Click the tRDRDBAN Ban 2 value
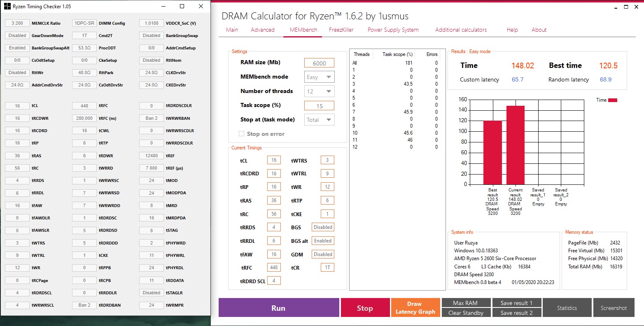The image size is (644, 326). coord(84,305)
